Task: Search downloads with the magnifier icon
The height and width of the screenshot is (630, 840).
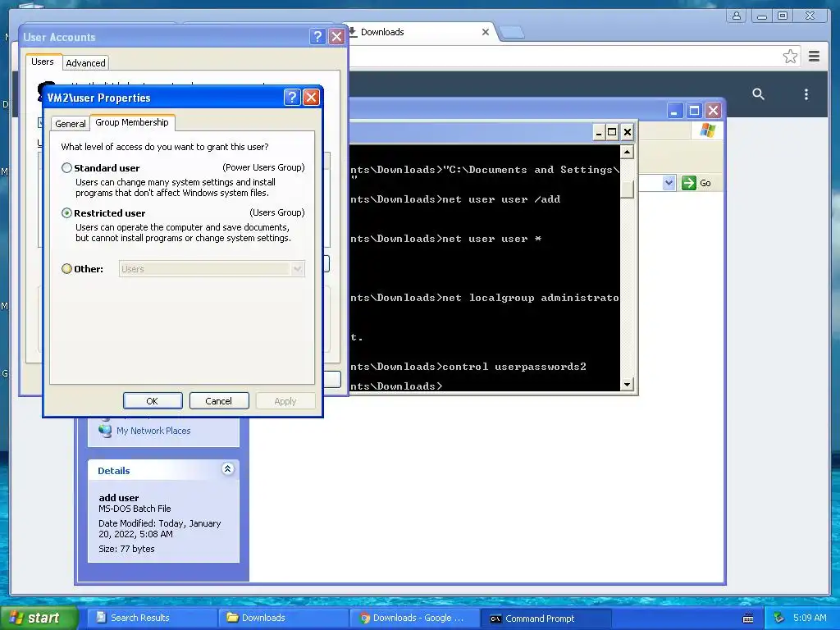Action: tap(758, 94)
